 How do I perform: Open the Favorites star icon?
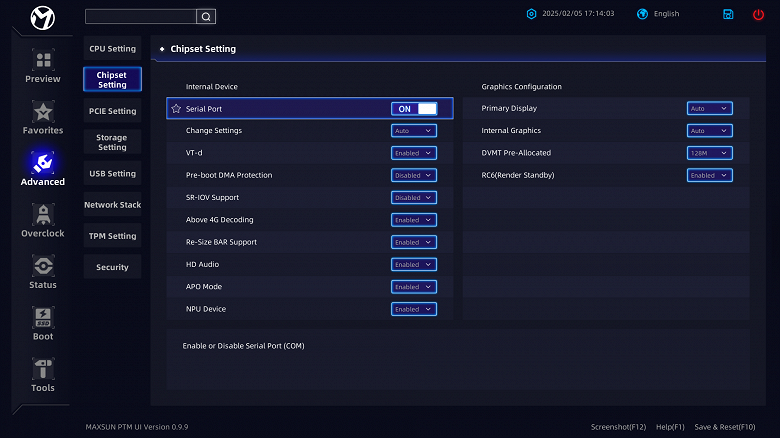tap(42, 111)
